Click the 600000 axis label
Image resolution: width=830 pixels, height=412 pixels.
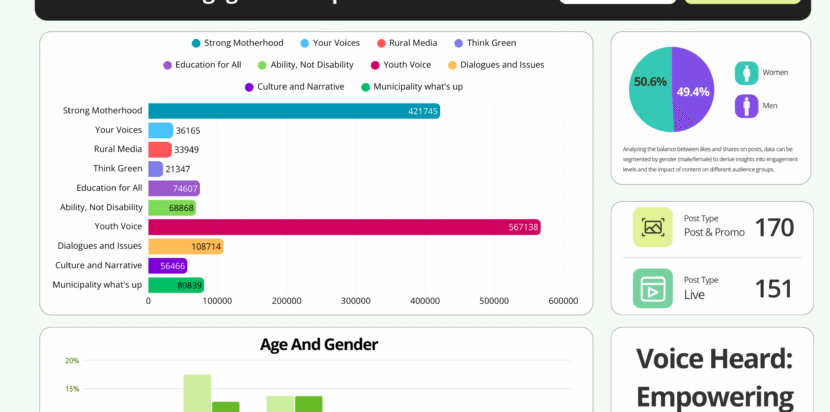pos(563,301)
